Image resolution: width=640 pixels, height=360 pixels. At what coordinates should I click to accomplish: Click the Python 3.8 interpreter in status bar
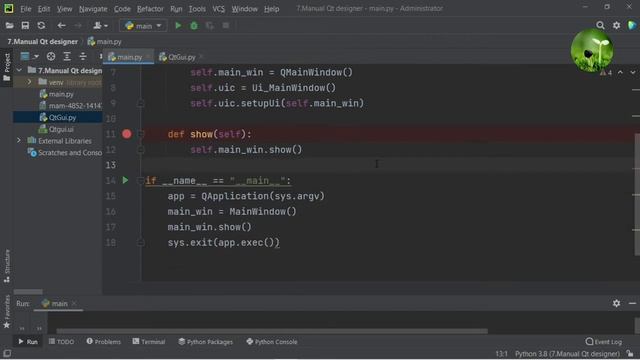[x=567, y=354]
